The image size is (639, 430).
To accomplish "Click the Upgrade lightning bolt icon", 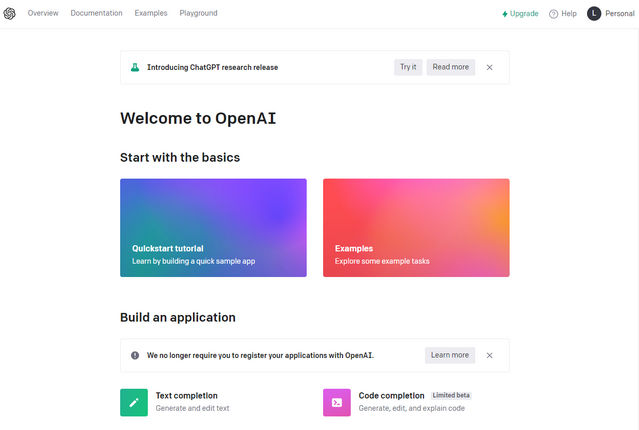I will tap(505, 14).
